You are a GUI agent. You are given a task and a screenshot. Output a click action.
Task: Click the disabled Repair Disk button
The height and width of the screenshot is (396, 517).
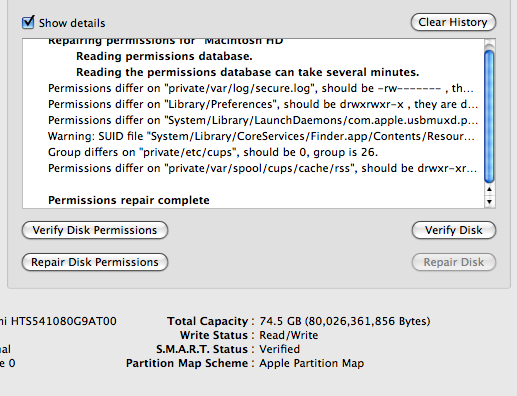[454, 262]
